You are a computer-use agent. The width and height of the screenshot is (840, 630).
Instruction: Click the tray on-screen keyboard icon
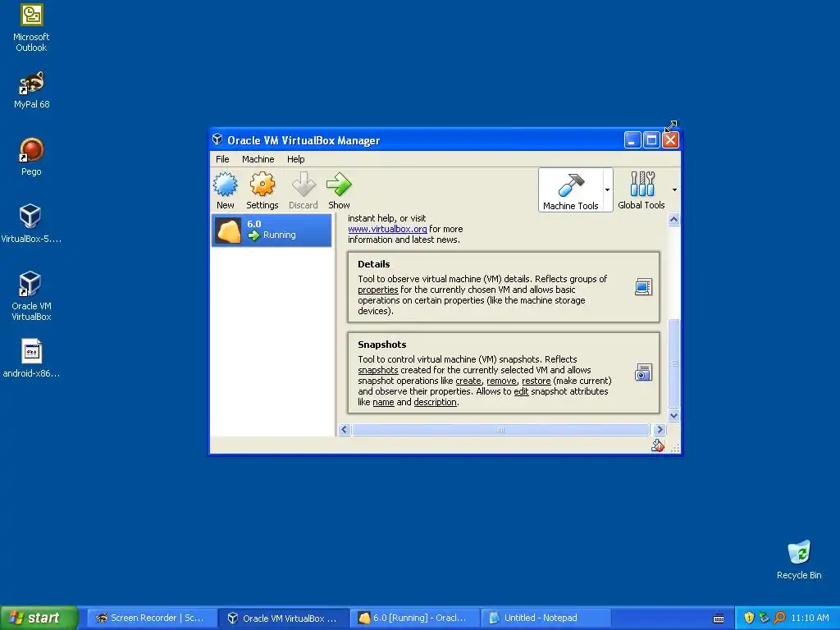[x=719, y=619]
